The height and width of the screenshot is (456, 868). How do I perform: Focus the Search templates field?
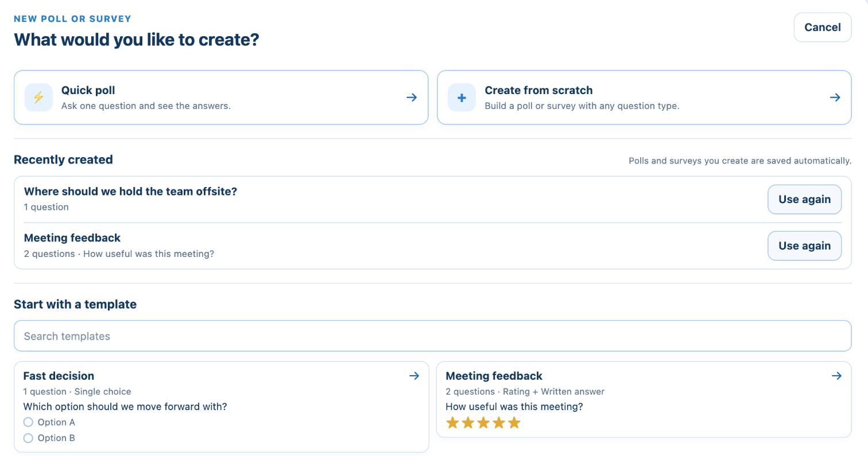433,336
